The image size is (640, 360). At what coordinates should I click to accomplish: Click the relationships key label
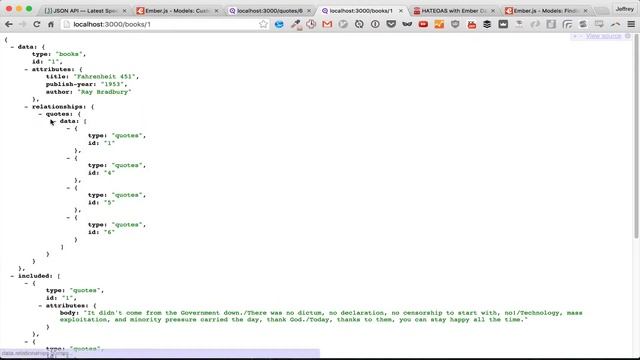(58, 107)
